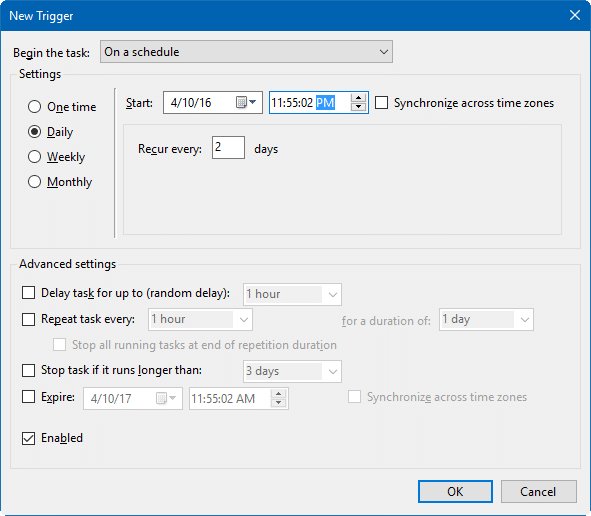Image resolution: width=591 pixels, height=516 pixels.
Task: Open the random delay 1 hour dropdown
Action: (292, 294)
